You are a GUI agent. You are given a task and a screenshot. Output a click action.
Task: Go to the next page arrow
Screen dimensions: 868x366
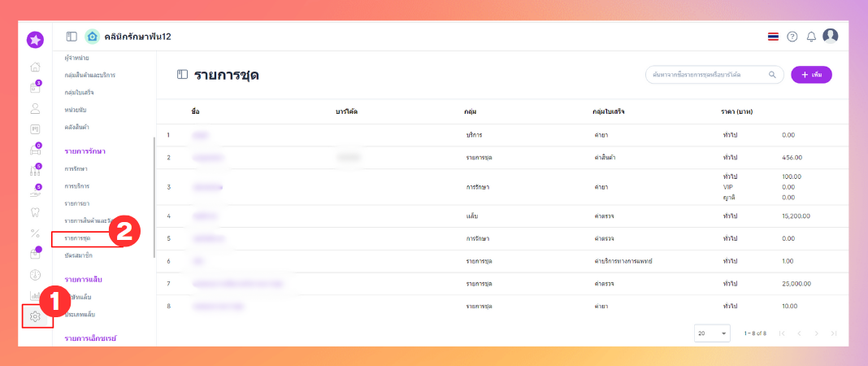(x=816, y=333)
